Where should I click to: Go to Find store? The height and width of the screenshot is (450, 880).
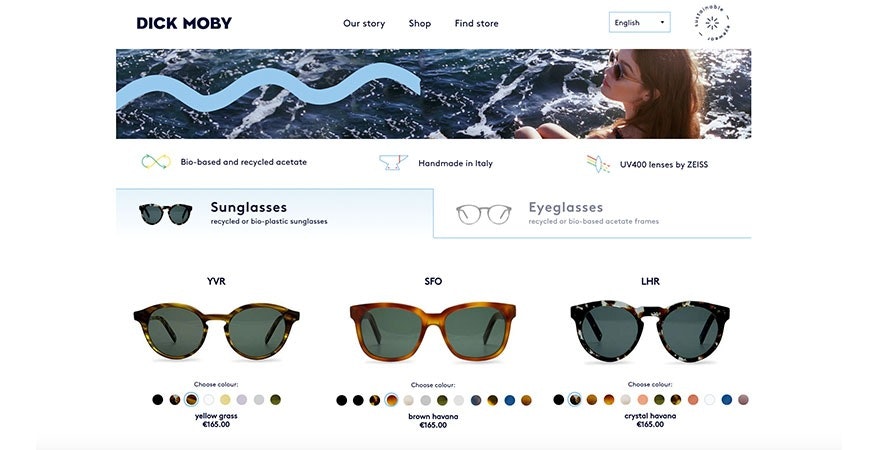[x=476, y=23]
